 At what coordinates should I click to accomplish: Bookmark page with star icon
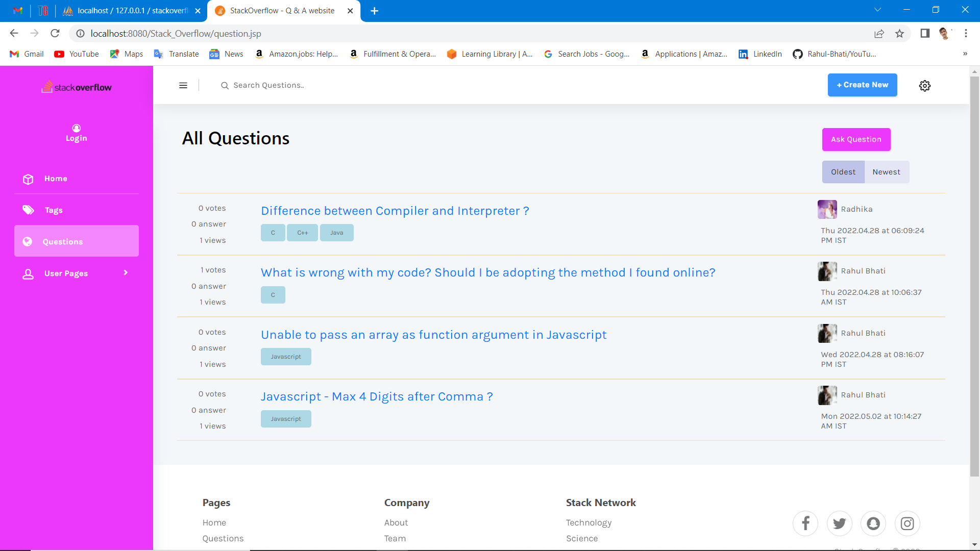point(899,34)
